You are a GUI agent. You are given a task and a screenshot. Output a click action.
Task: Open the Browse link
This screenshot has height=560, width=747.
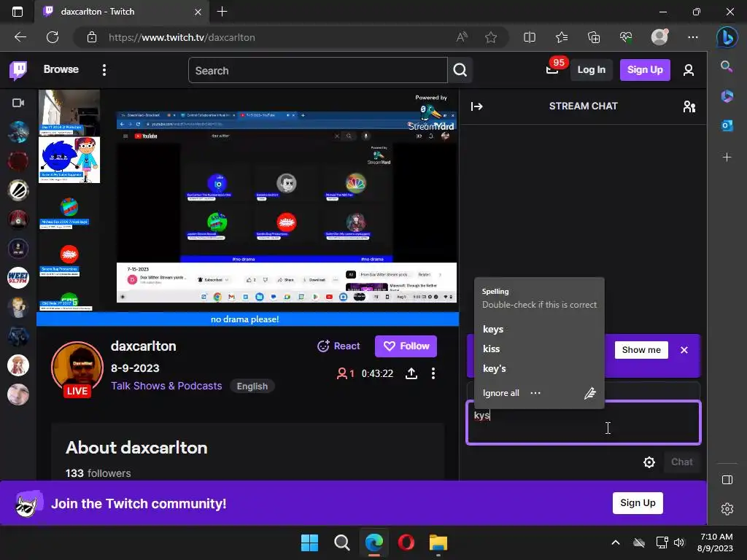pyautogui.click(x=61, y=69)
